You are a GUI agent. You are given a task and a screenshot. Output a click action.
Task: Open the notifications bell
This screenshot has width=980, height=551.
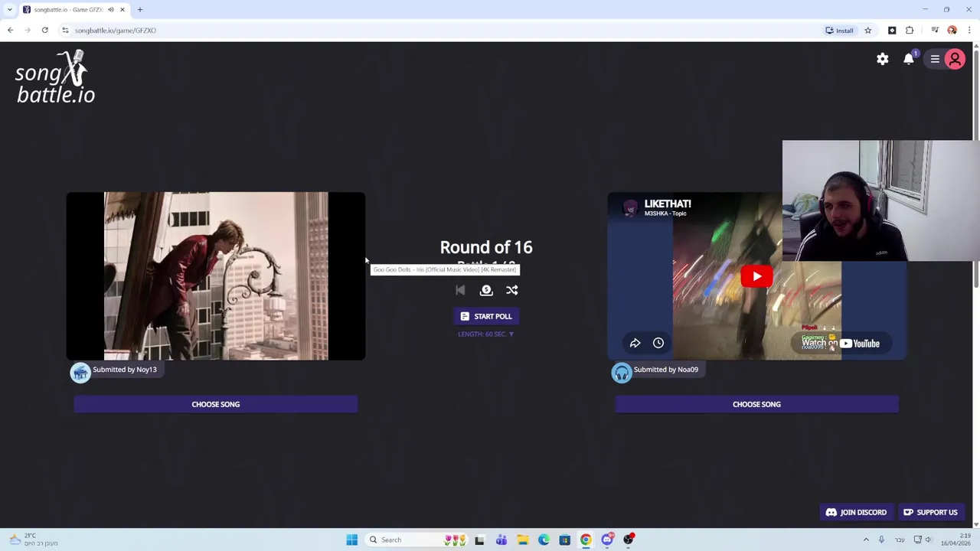click(x=909, y=59)
